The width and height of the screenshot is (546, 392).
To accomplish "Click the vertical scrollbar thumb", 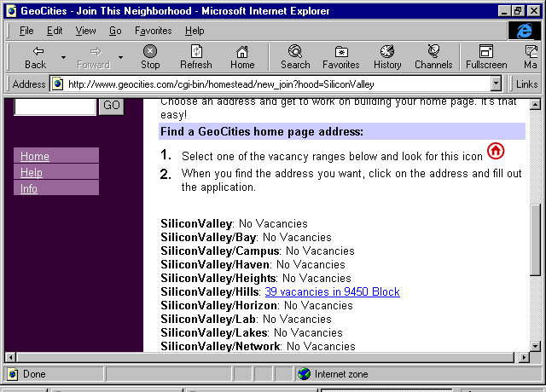I will point(535,240).
